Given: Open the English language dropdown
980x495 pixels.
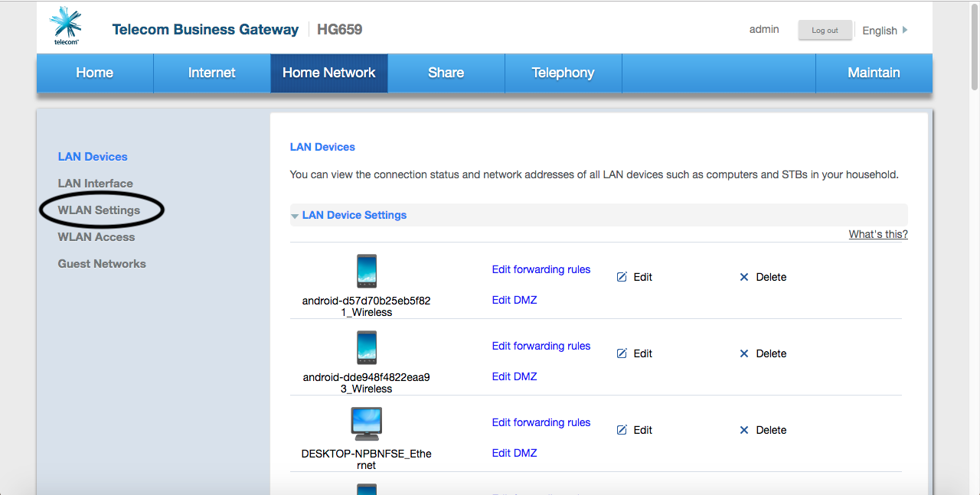Looking at the screenshot, I should (x=884, y=31).
